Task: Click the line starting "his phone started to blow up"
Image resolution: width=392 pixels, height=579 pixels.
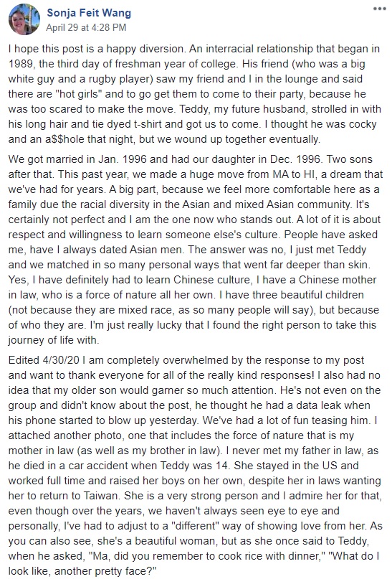Action: 193,420
